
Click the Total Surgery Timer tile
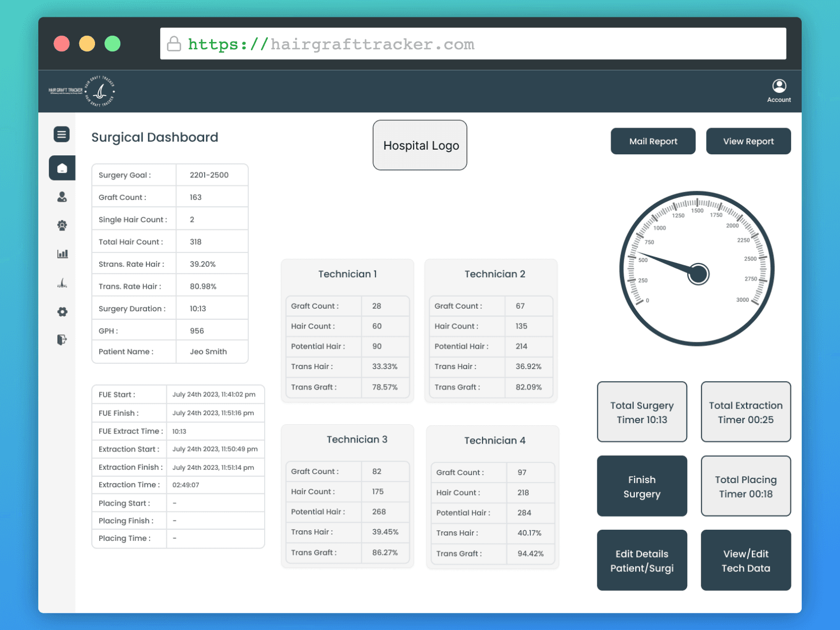click(642, 412)
